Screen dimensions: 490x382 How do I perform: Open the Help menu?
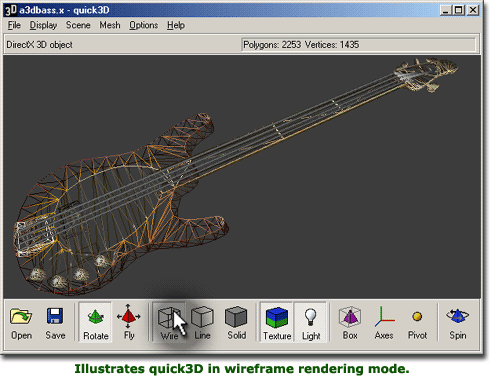176,25
